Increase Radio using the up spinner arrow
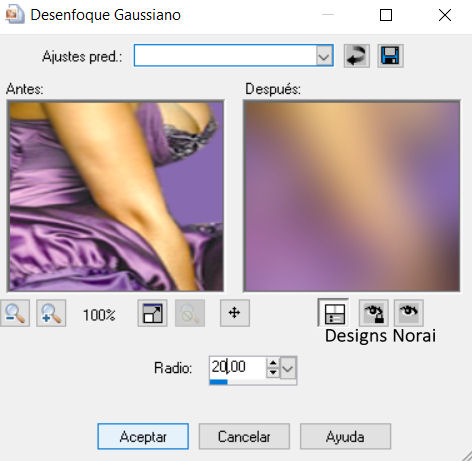This screenshot has height=461, width=472. pos(273,363)
